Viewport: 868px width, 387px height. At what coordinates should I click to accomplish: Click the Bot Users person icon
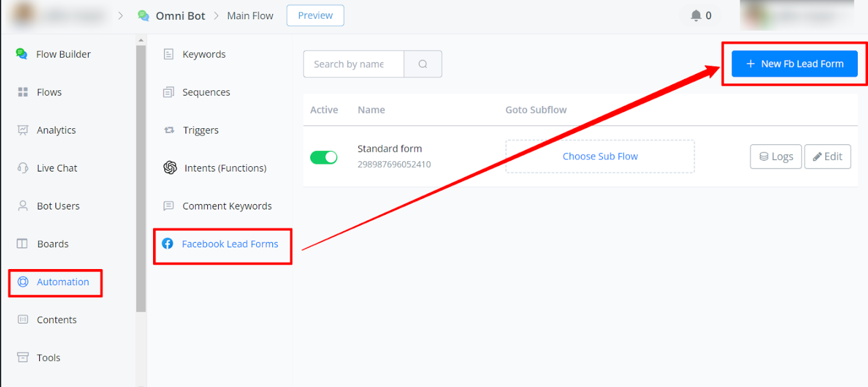coord(23,206)
